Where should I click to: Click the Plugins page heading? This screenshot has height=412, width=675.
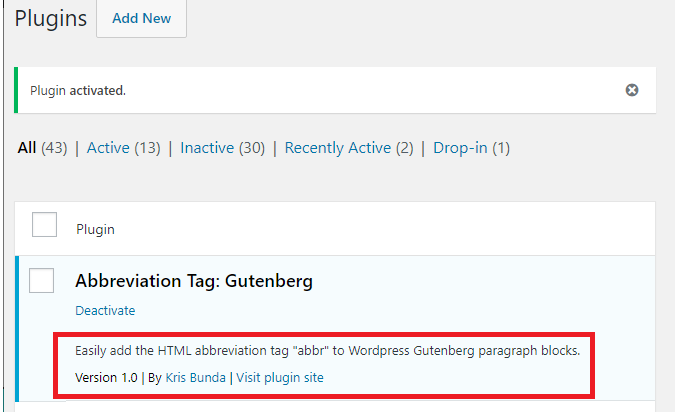pyautogui.click(x=51, y=19)
